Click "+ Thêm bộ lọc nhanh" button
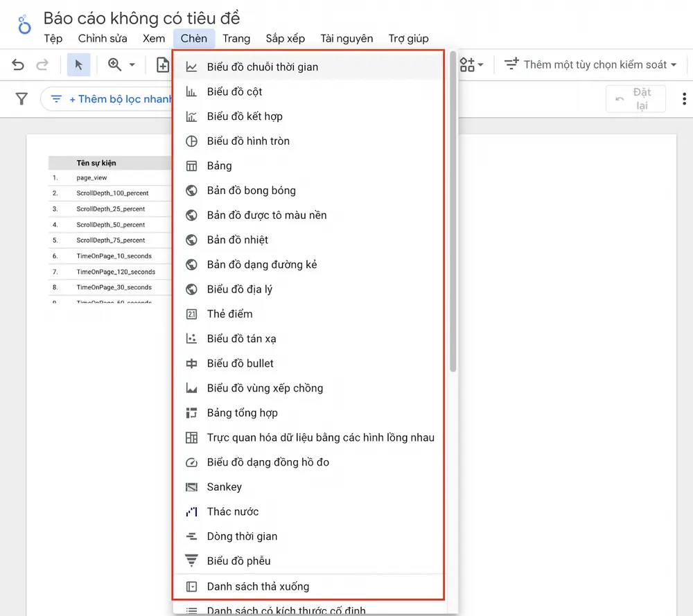Screen dimensions: 693x616 pyautogui.click(x=107, y=99)
